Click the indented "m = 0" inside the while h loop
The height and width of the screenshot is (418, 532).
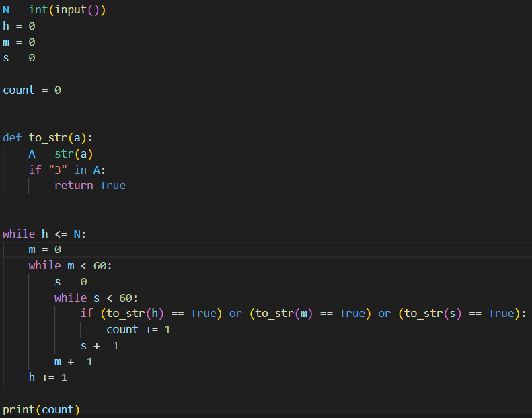tap(45, 250)
